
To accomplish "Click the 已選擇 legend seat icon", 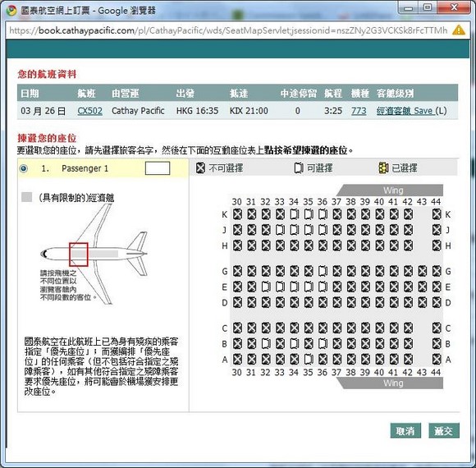I will click(383, 167).
